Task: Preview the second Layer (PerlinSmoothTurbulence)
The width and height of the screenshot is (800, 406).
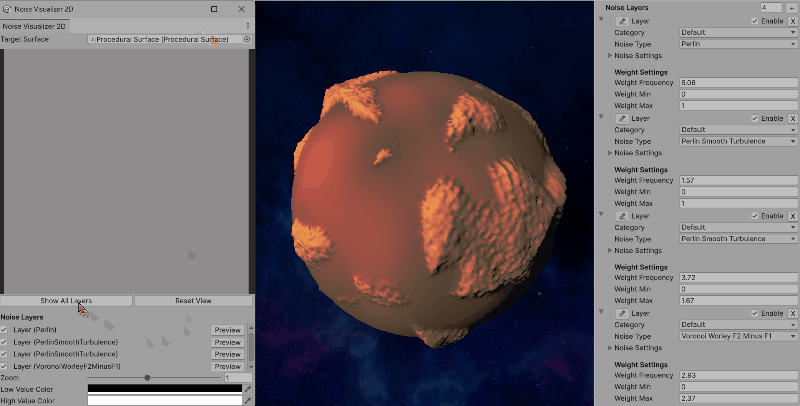Action: coord(228,354)
